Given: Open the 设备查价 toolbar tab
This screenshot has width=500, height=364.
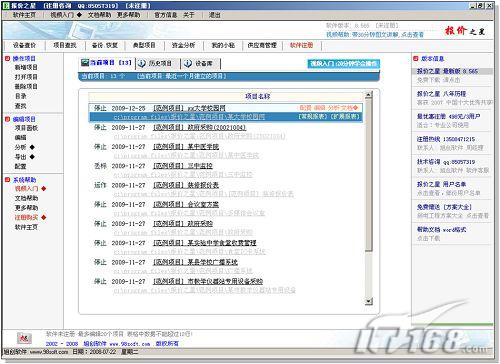Looking at the screenshot, I should (x=24, y=45).
